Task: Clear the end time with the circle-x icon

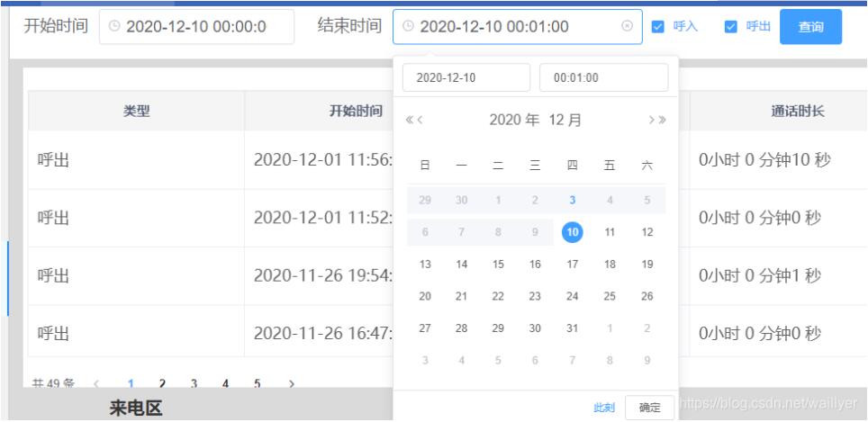Action: click(627, 27)
